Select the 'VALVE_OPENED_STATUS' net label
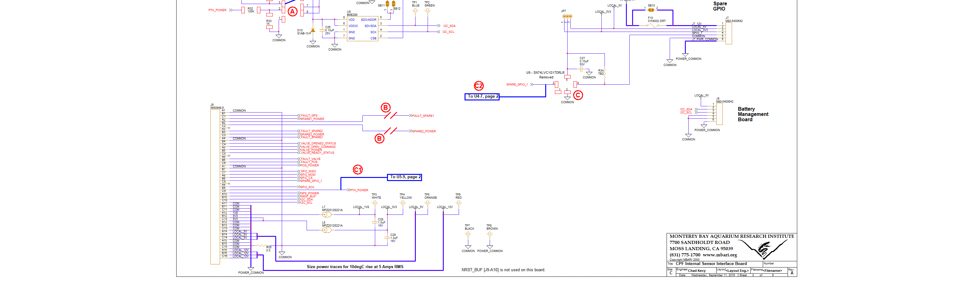Screen dimensions: 980x283 point(318,144)
